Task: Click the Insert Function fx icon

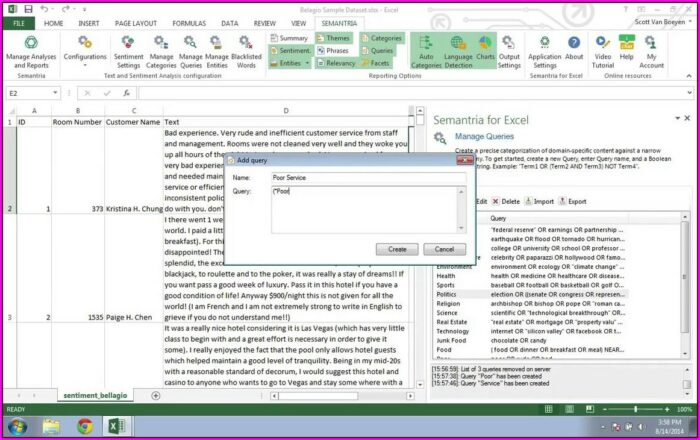Action: coord(127,93)
